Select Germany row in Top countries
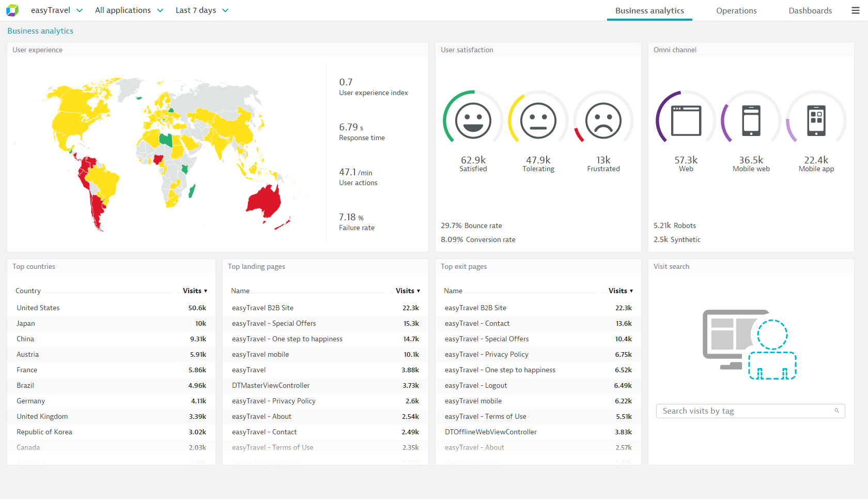 (x=111, y=401)
